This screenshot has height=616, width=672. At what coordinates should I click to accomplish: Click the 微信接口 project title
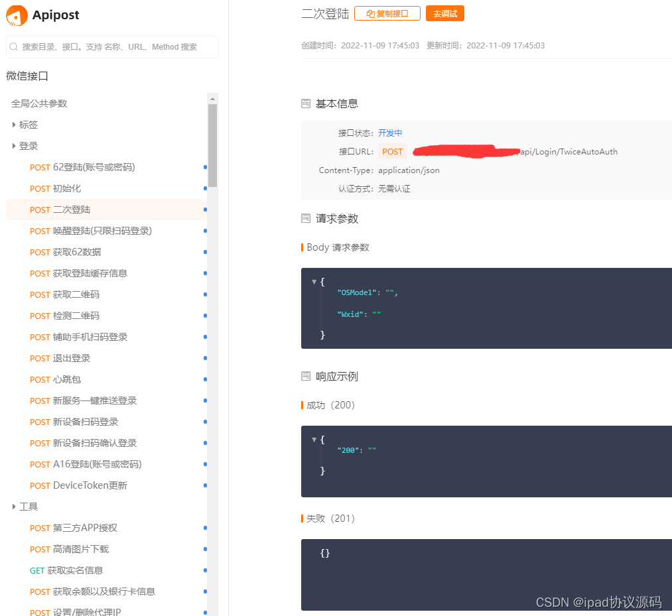(x=27, y=76)
